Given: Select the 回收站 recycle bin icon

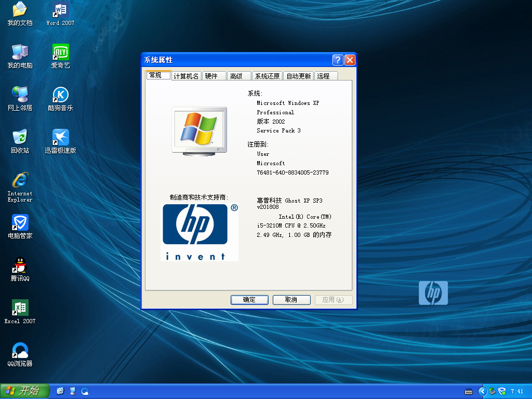Looking at the screenshot, I should point(20,141).
